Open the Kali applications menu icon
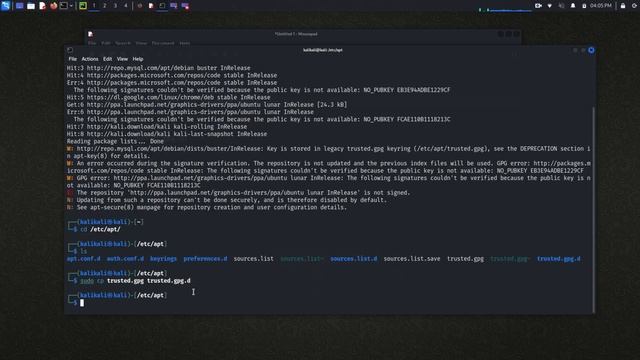Screen dimensions: 640x360 pyautogui.click(x=5, y=6)
